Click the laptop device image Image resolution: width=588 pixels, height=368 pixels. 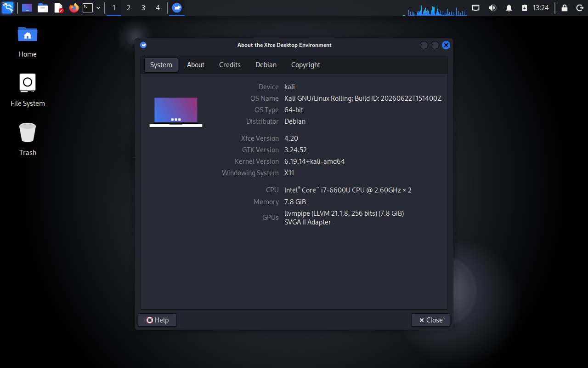(x=176, y=112)
